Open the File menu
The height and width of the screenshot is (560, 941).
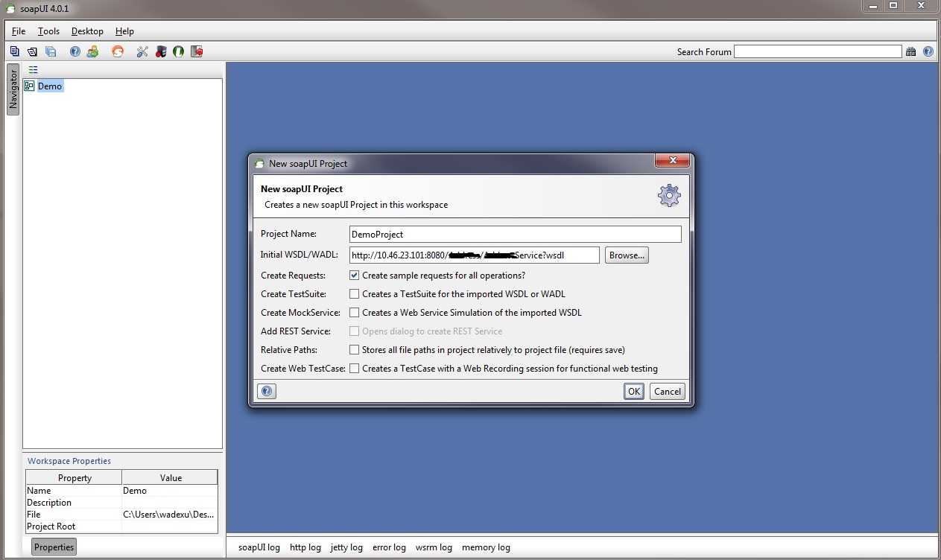tap(19, 31)
